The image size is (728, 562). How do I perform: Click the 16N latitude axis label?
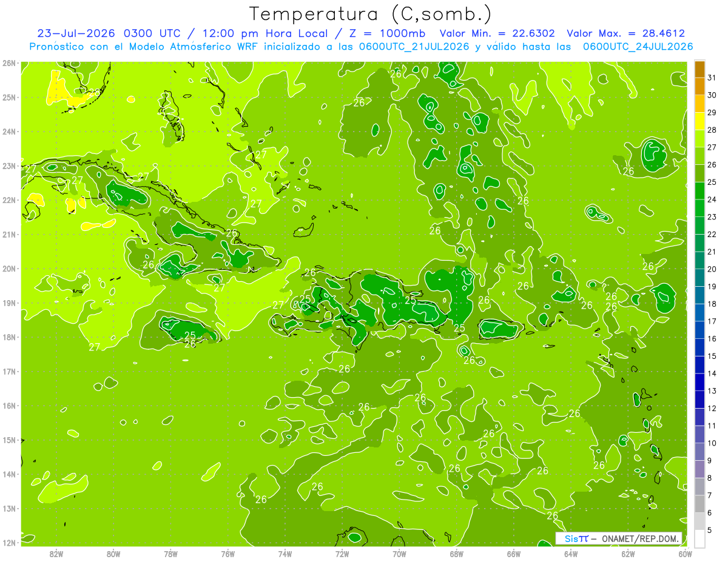8,406
